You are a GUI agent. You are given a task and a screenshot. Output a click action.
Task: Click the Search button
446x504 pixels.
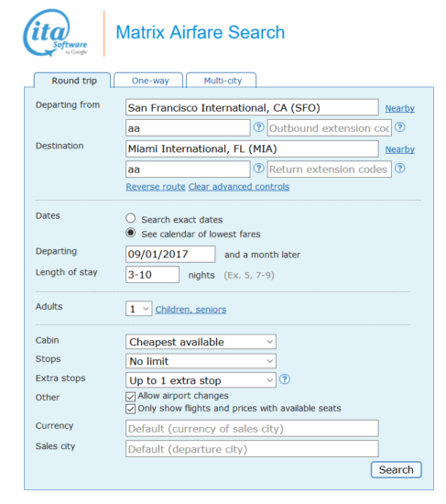coord(396,469)
